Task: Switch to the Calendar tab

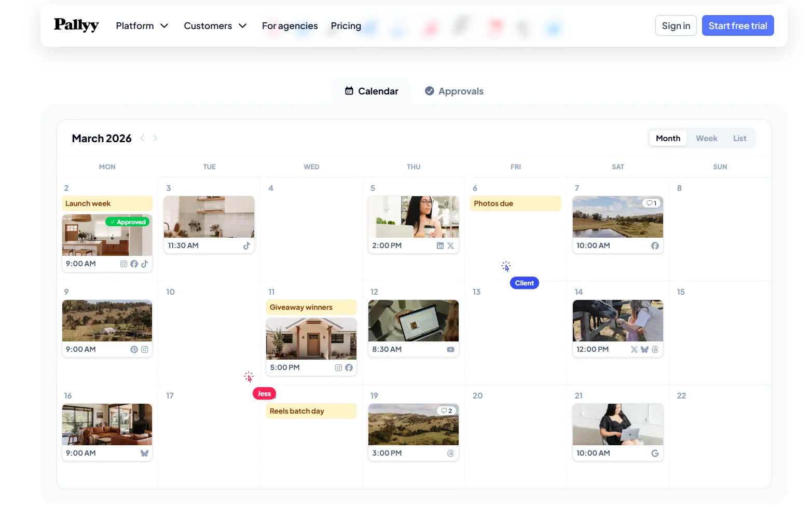Action: pyautogui.click(x=371, y=91)
